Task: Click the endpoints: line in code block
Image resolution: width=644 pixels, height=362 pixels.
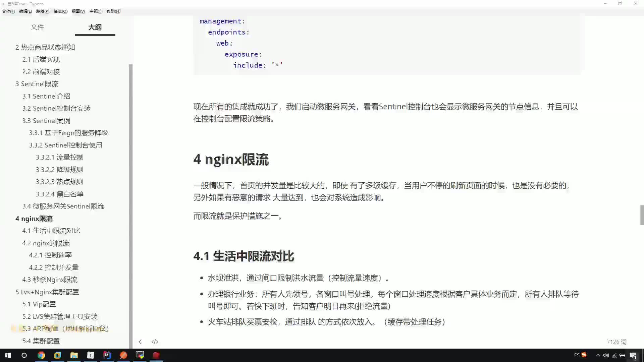Action: 229,32
